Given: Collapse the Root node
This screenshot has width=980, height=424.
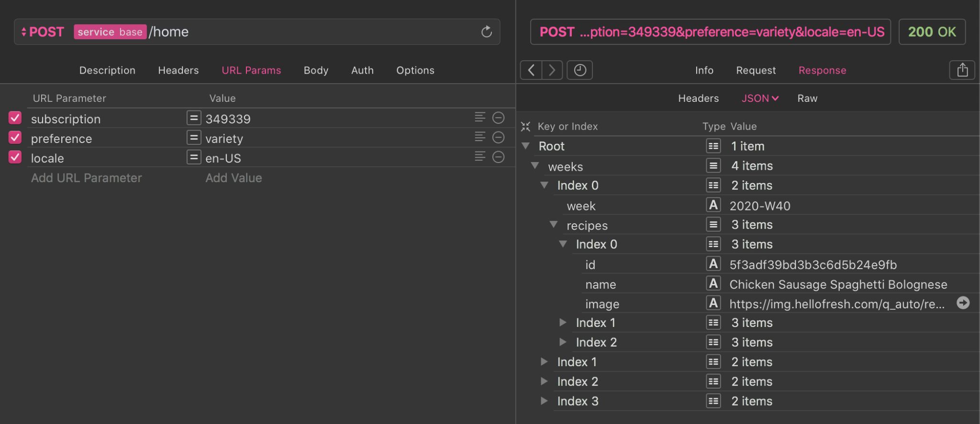Looking at the screenshot, I should click(x=526, y=146).
